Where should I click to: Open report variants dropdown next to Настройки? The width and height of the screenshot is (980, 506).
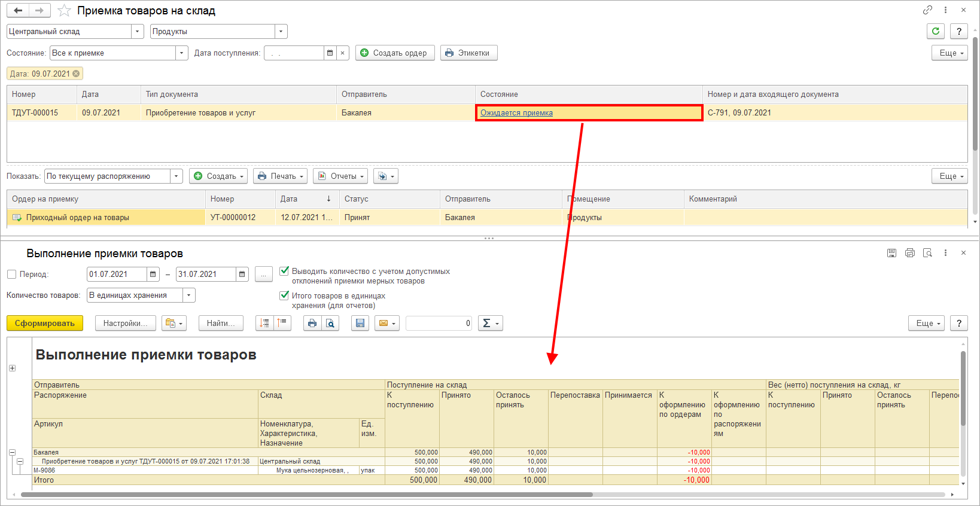(x=174, y=323)
